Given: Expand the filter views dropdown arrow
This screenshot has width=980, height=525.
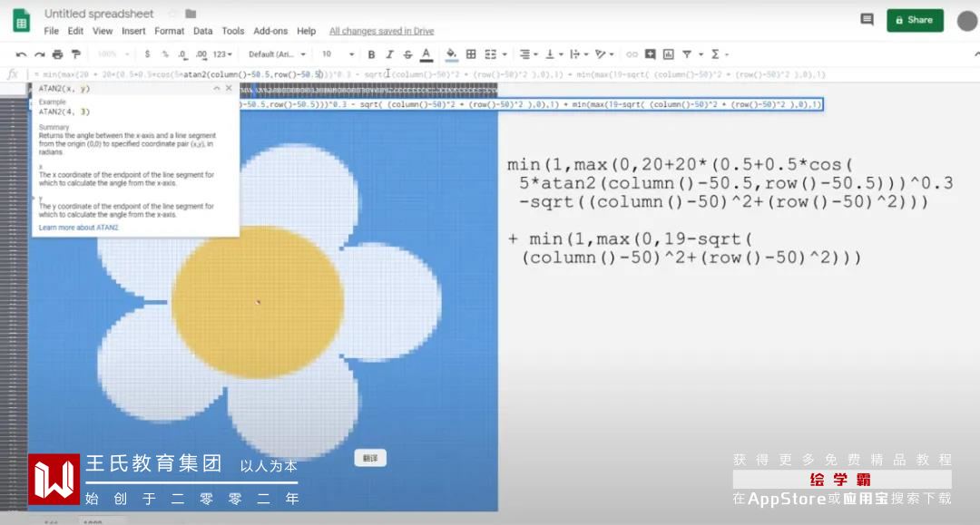Looking at the screenshot, I should 701,55.
